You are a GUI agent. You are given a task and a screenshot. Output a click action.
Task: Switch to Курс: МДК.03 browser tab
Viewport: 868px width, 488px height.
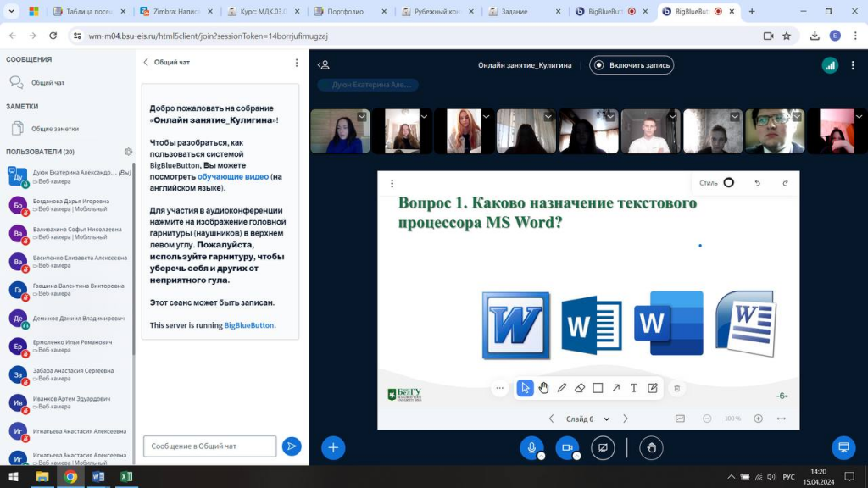(263, 11)
